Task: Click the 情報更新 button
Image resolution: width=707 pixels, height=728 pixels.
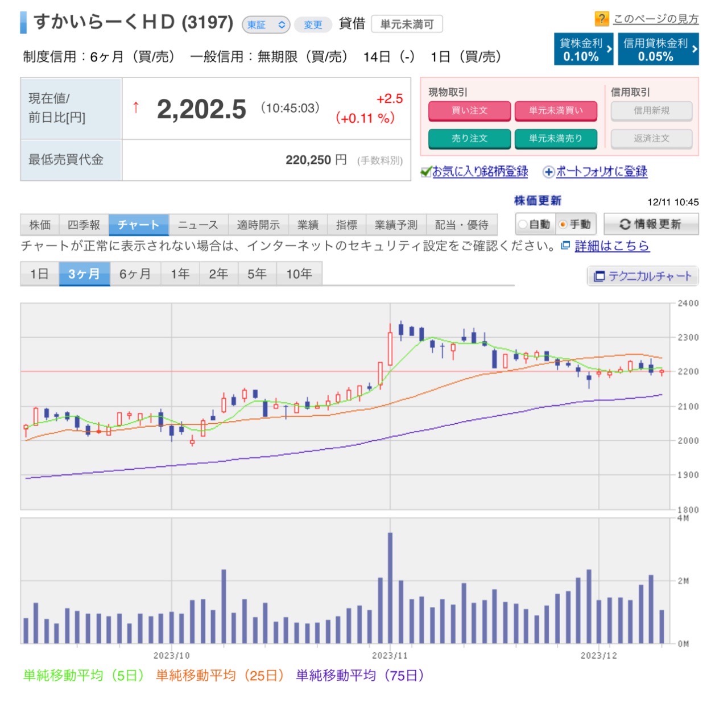Action: 651,224
